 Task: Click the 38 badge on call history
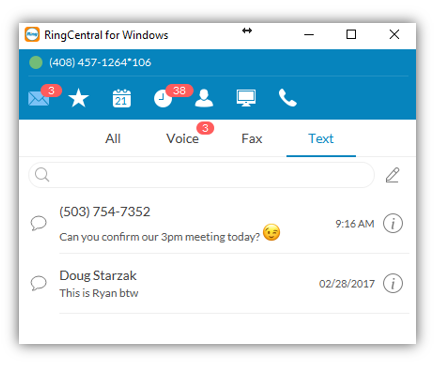pos(179,90)
